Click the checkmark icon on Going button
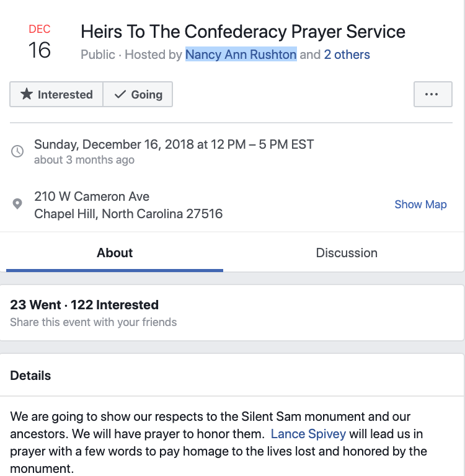 click(120, 94)
